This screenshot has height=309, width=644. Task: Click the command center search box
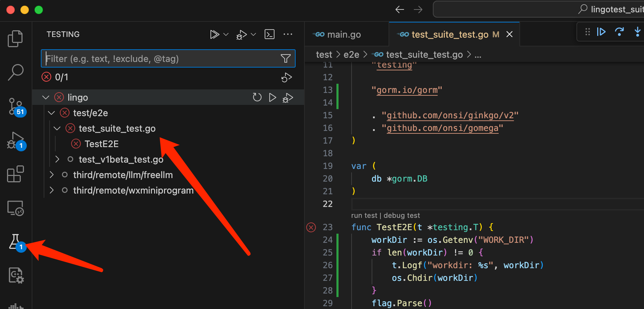coord(538,9)
